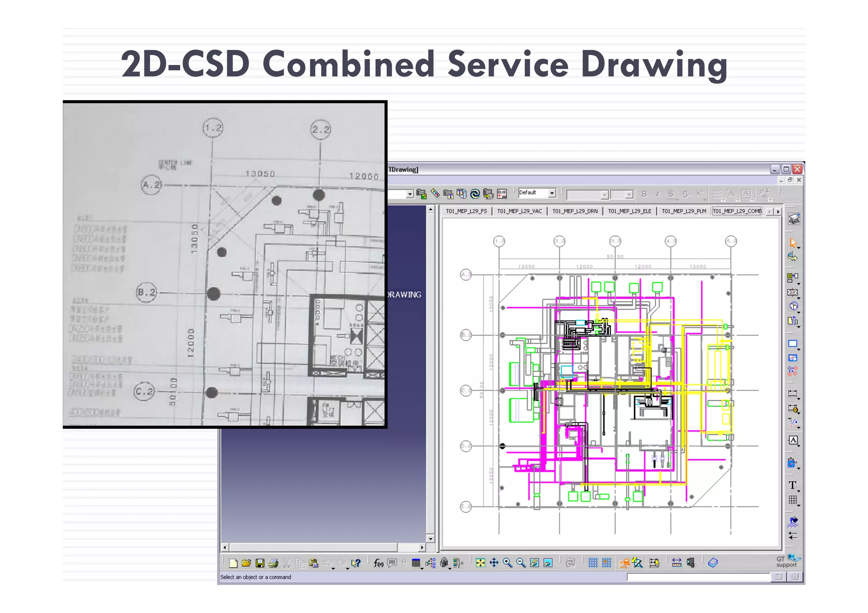The height and width of the screenshot is (613, 868).
Task: Toggle Italic text formatting
Action: tap(657, 194)
